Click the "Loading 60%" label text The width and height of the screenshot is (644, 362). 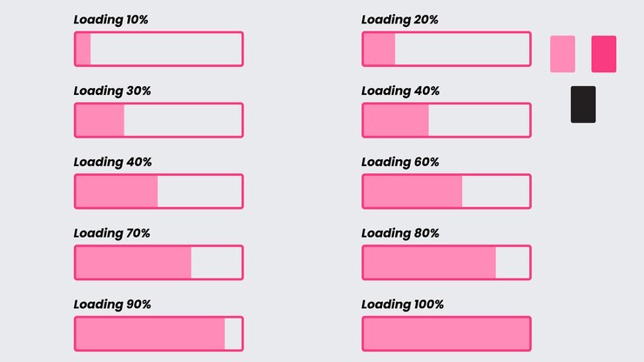tap(400, 162)
